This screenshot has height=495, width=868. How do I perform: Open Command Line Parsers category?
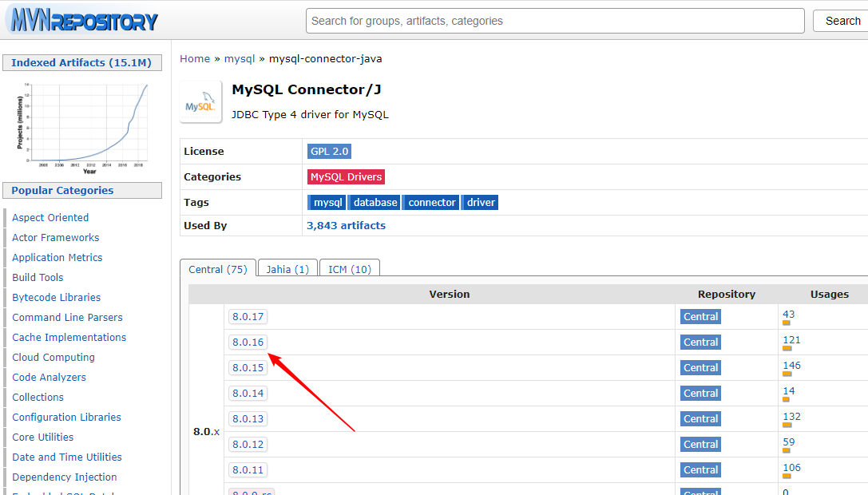(x=68, y=317)
